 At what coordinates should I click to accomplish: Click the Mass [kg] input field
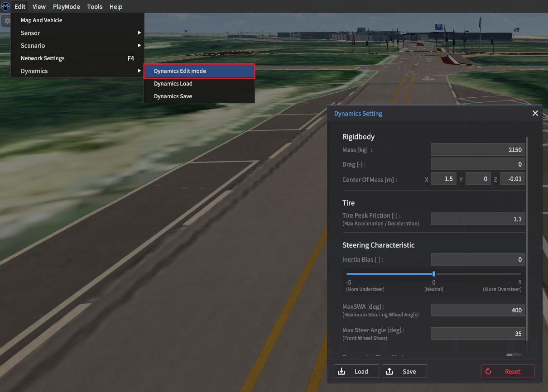pos(478,150)
